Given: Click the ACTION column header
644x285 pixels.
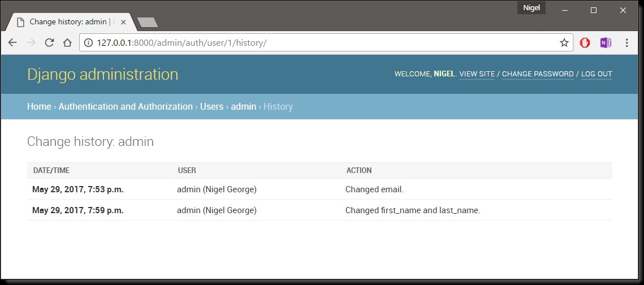Looking at the screenshot, I should coord(359,170).
